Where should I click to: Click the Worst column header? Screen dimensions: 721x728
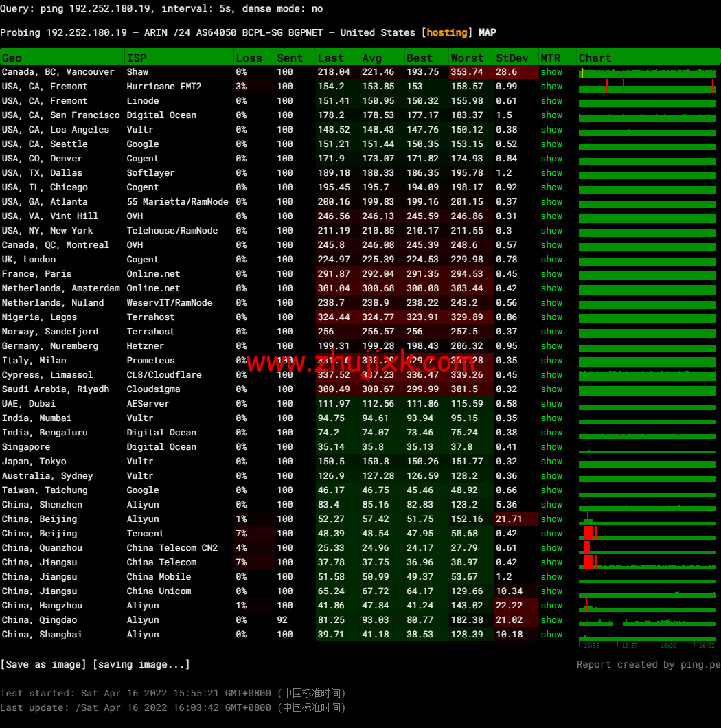466,58
